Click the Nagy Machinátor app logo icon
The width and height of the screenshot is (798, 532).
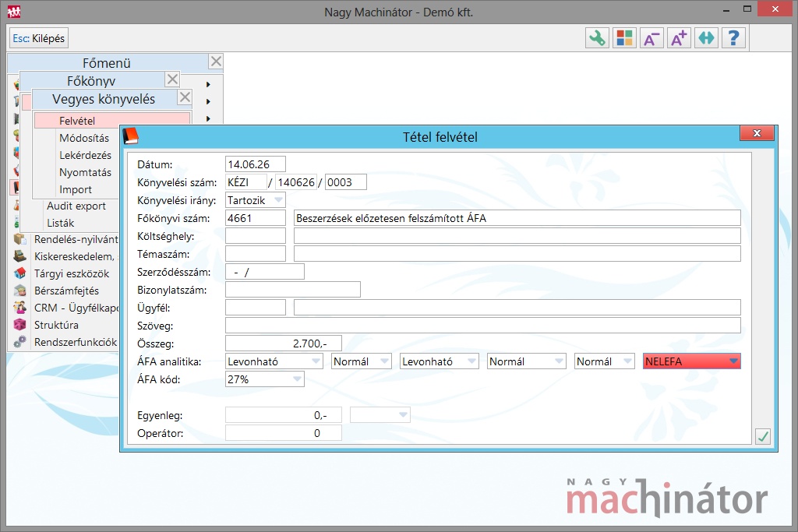[14, 11]
